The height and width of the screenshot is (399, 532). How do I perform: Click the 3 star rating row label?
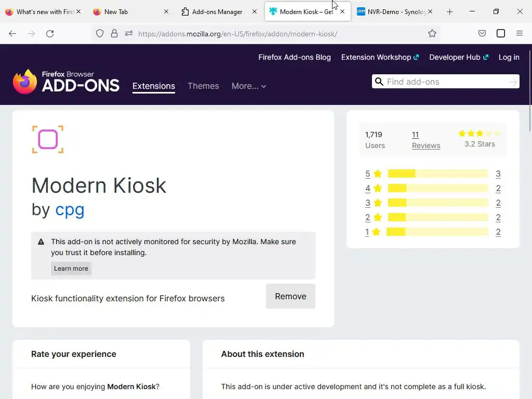coord(368,203)
